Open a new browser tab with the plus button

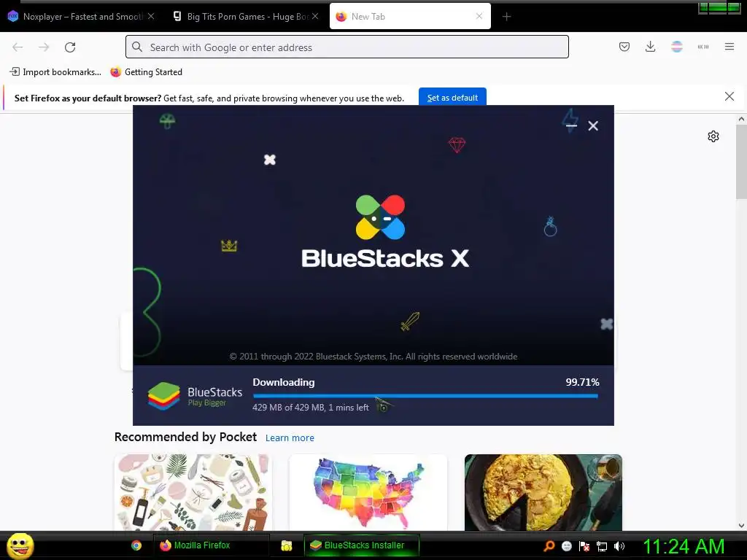[506, 17]
